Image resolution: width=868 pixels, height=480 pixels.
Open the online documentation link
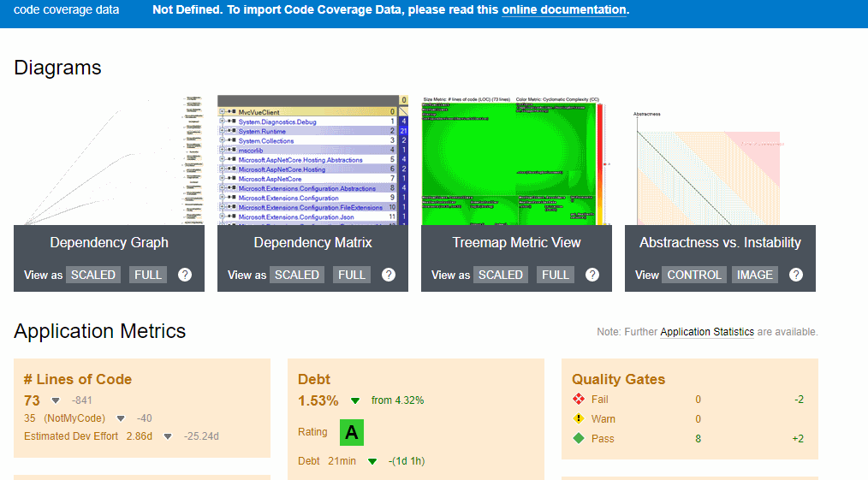(563, 10)
